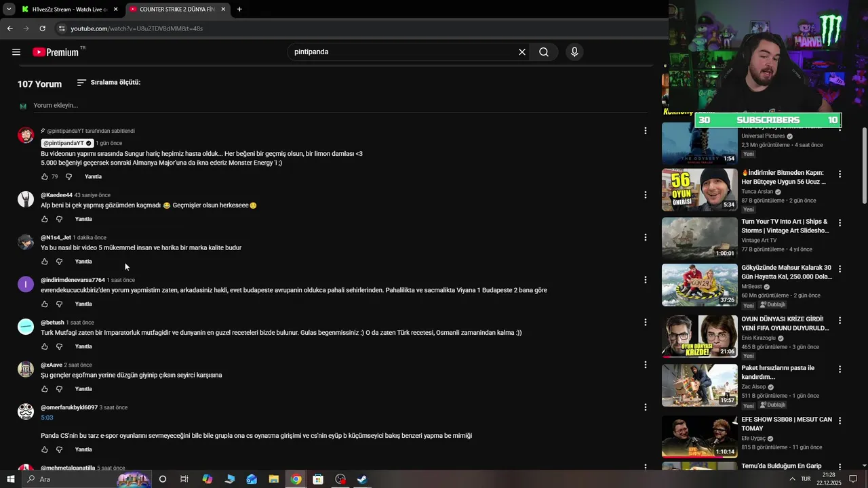Open options for the pinned pintipandaYT comment
868x488 pixels.
point(645,131)
